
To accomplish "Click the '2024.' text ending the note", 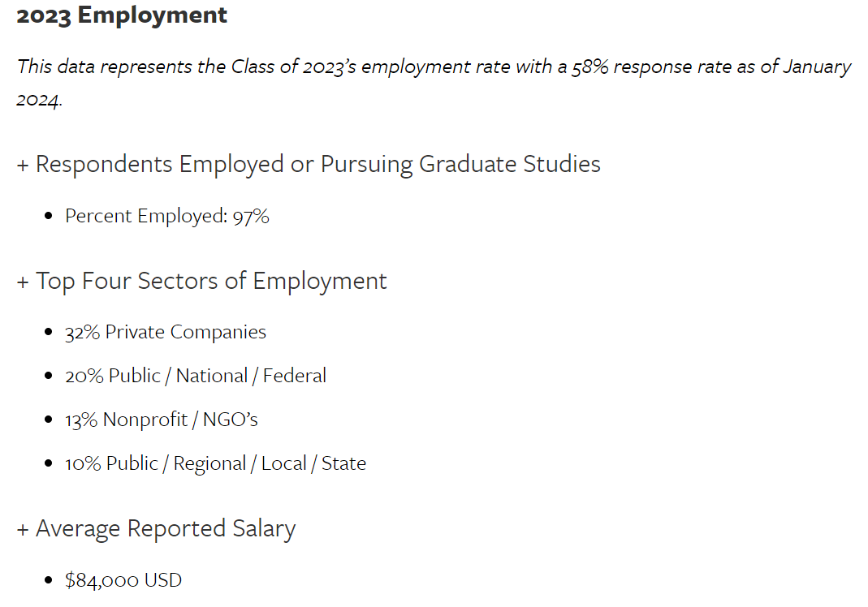I will point(39,100).
